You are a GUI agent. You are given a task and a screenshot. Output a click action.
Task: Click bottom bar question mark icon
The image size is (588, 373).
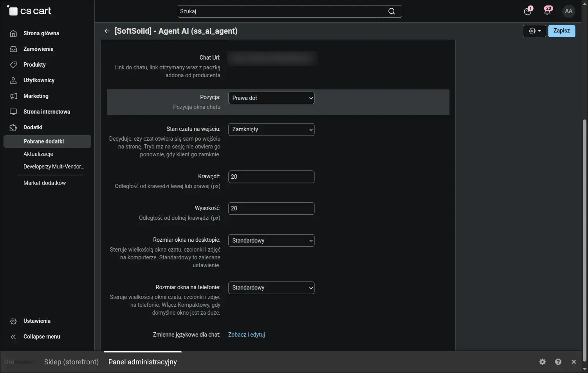pos(558,362)
